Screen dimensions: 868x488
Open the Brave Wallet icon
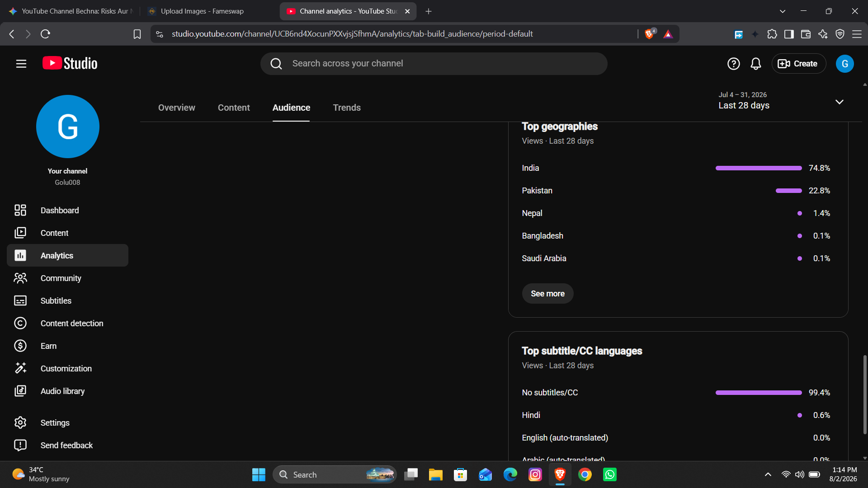click(806, 34)
